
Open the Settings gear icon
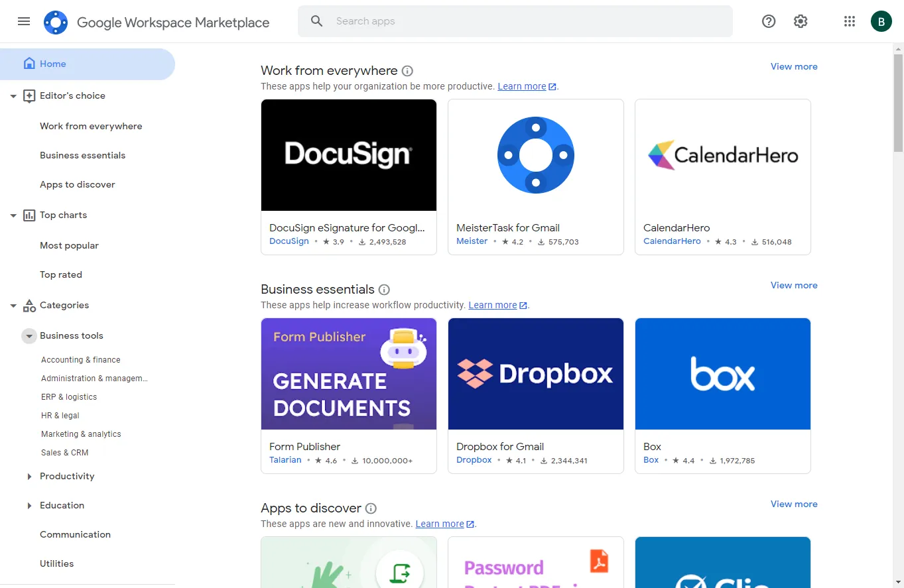coord(801,21)
